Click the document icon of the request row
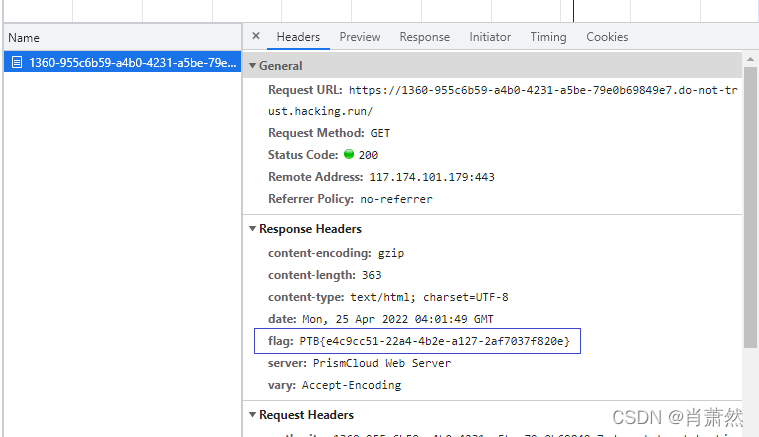Screen dimensions: 759x437 17,62
